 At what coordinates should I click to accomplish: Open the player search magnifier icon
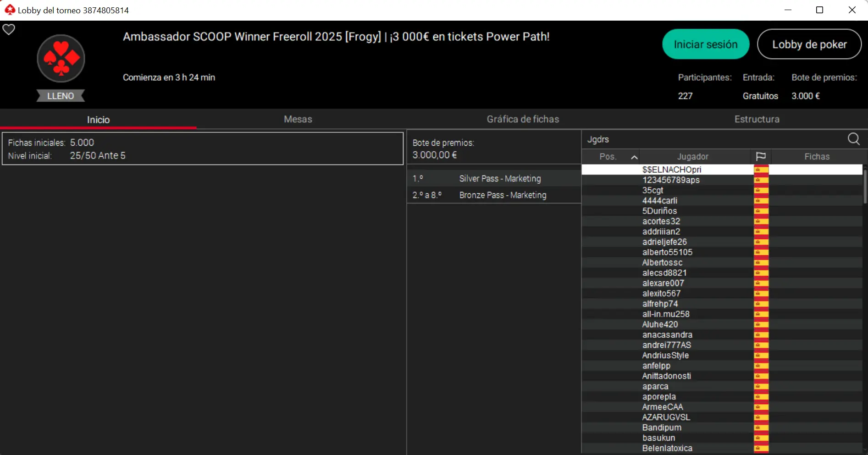(853, 139)
